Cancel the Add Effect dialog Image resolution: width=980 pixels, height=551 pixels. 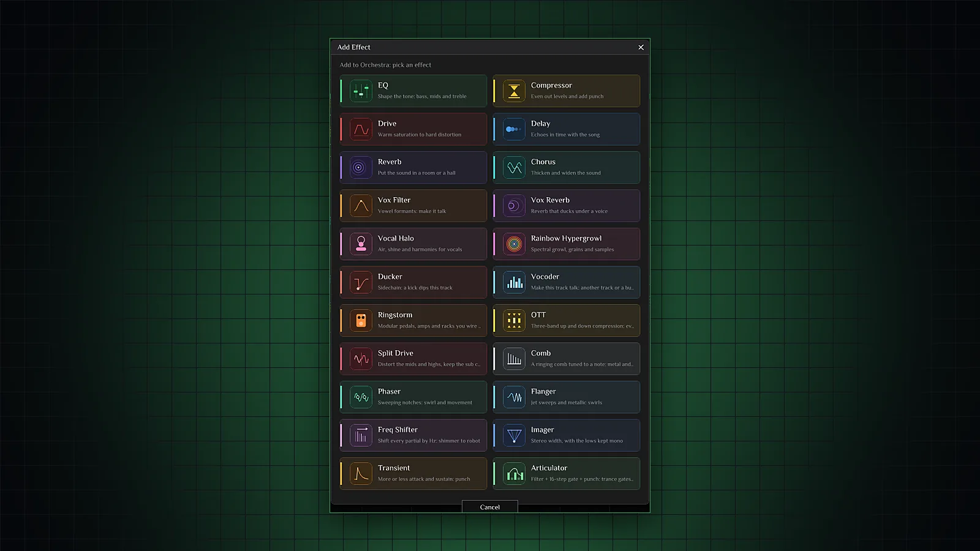[x=490, y=507]
